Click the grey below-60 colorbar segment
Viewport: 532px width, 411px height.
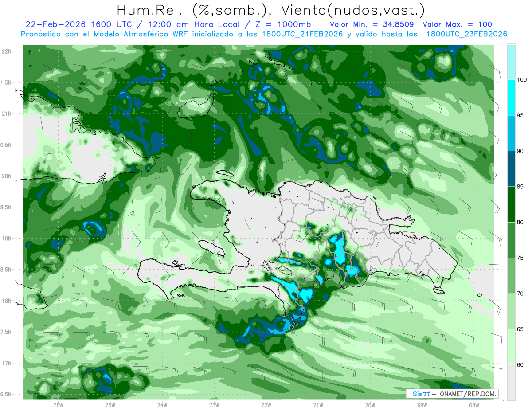tap(511, 383)
